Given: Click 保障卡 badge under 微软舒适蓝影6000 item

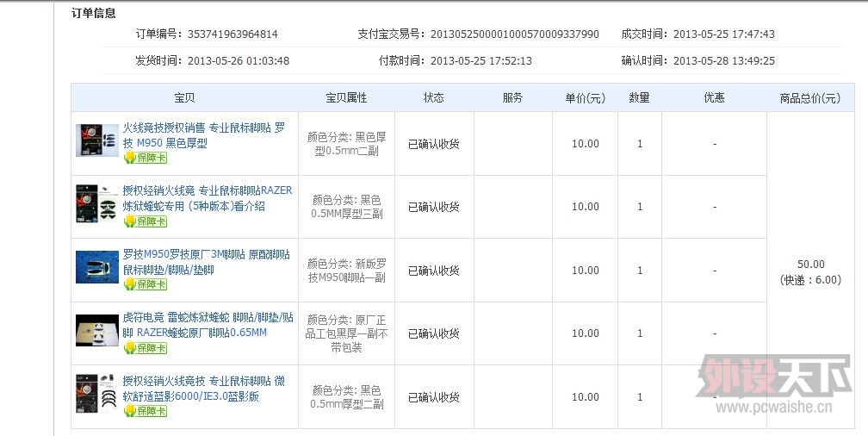Looking at the screenshot, I should pos(145,411).
